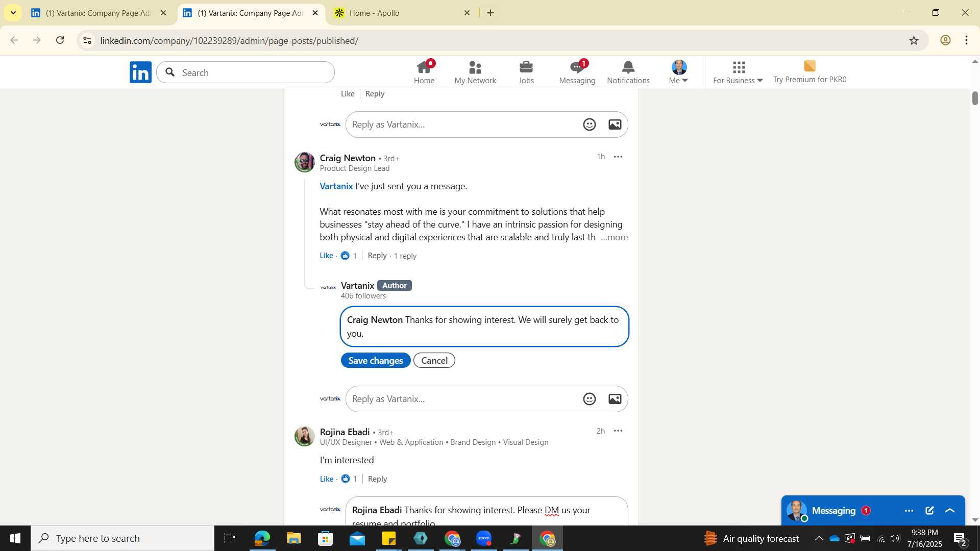The width and height of the screenshot is (980, 551).
Task: Open Chrome profile icon
Action: [945, 40]
